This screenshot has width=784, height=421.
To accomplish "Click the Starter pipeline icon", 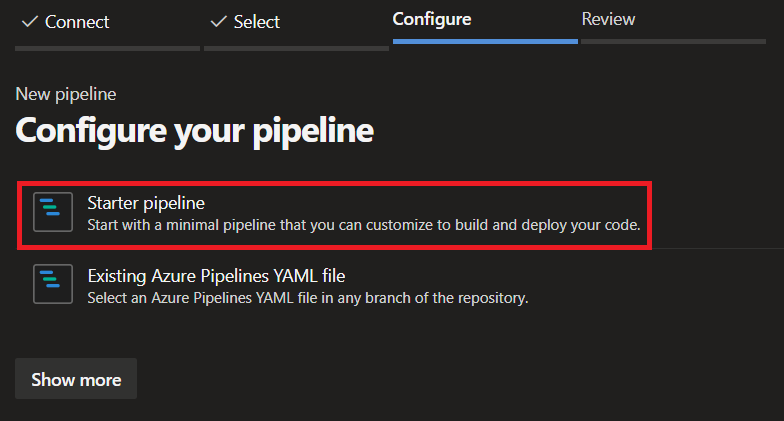I will pos(53,212).
